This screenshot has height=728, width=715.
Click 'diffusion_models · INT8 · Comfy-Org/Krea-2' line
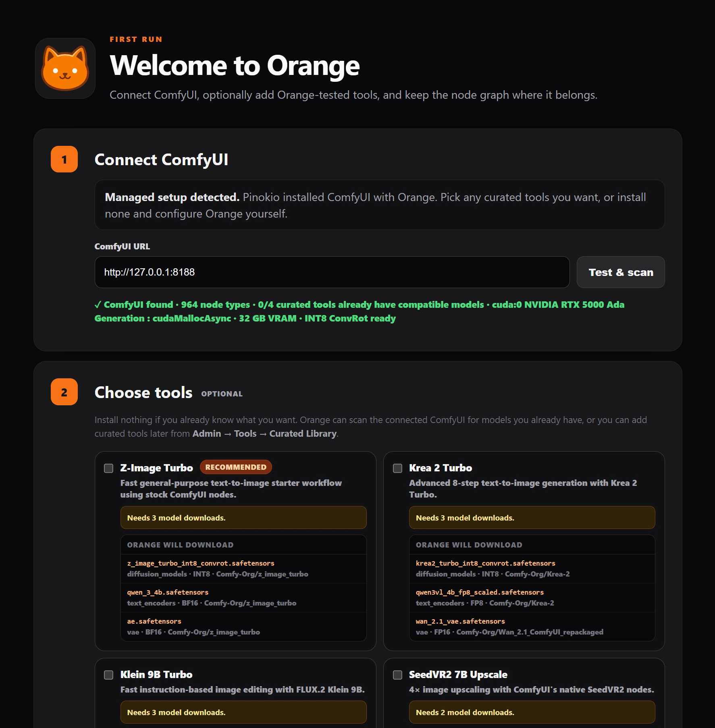(493, 574)
